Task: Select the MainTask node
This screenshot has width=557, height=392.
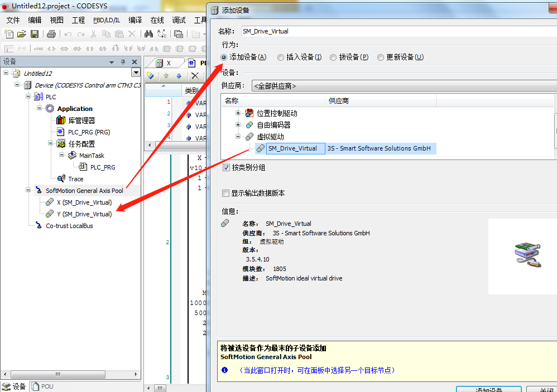Action: pyautogui.click(x=92, y=156)
